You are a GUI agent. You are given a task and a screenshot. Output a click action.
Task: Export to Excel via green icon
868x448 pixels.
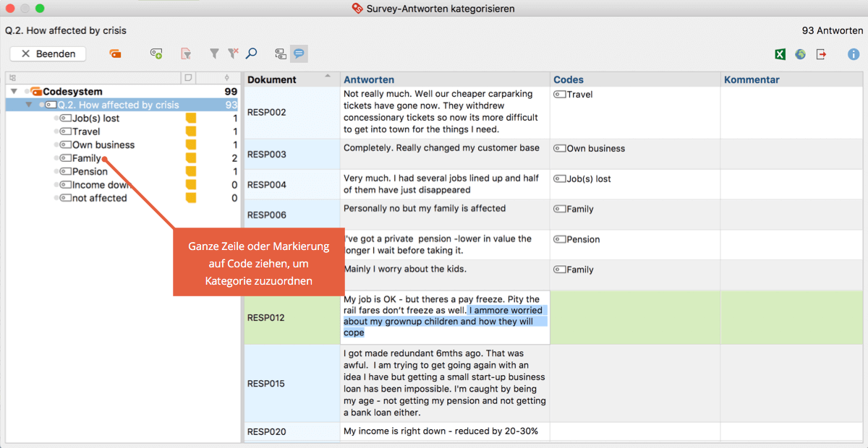[780, 54]
